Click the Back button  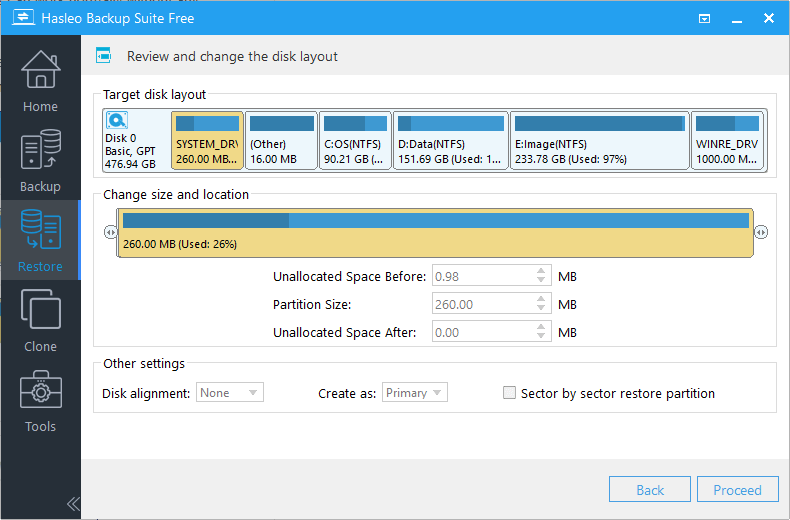[650, 489]
